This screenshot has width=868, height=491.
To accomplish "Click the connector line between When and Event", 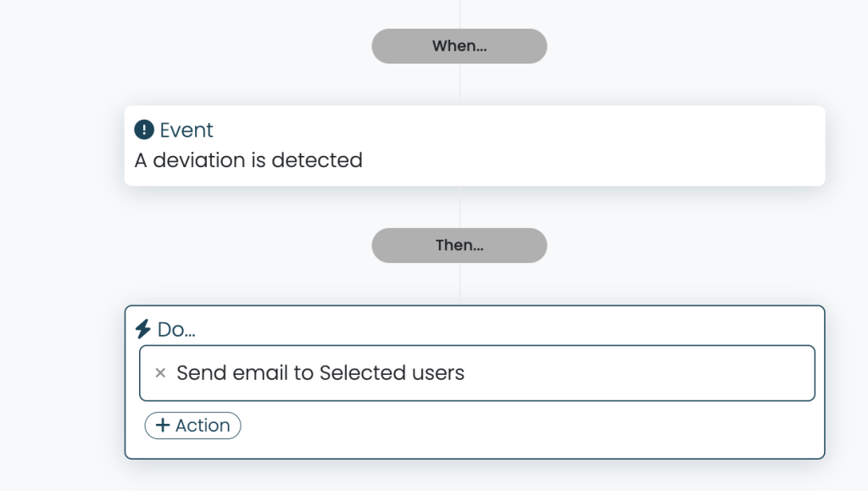I will [x=459, y=84].
